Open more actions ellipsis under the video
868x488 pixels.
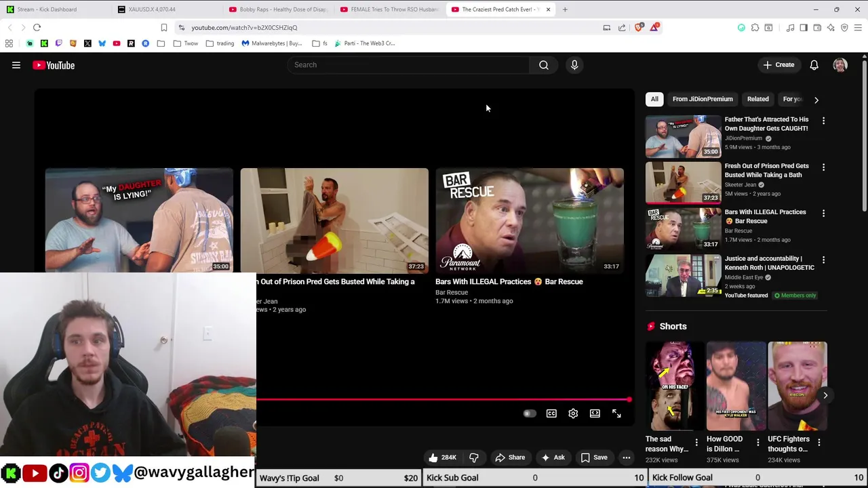click(x=627, y=457)
